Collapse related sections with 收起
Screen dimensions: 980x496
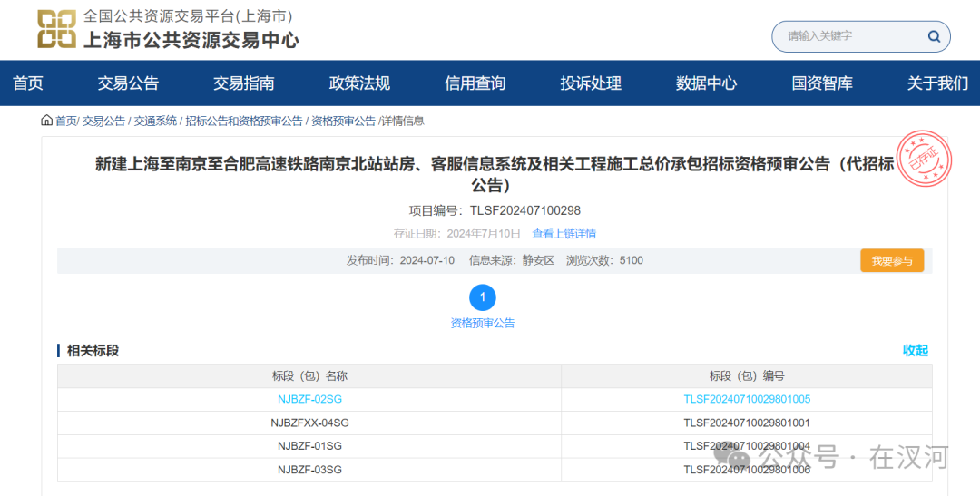(x=916, y=350)
